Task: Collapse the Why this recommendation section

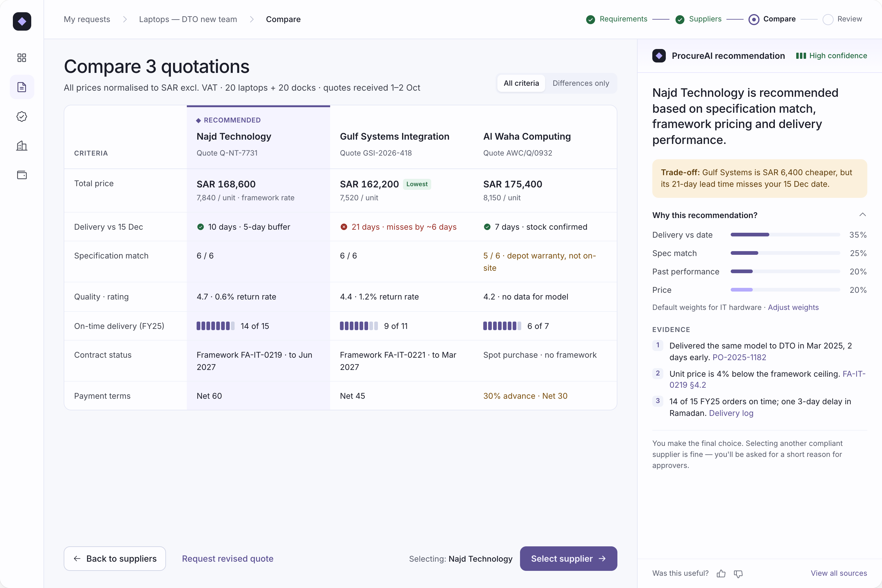Action: (862, 215)
